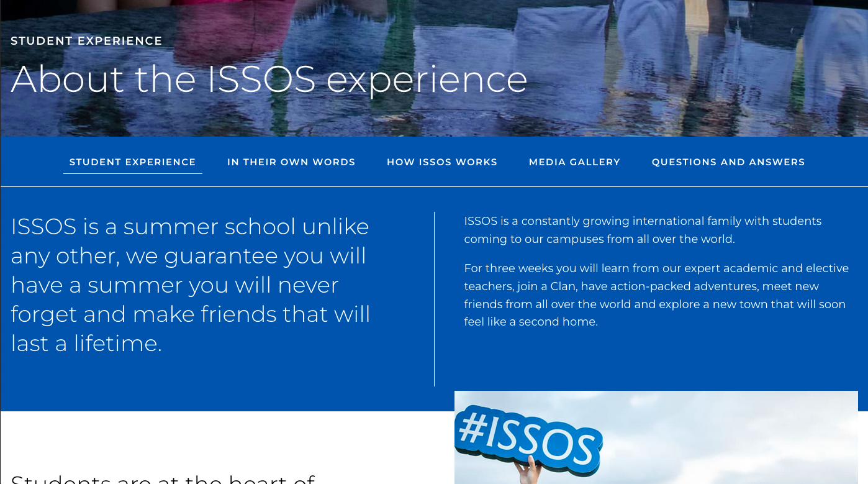Click the constantly growing international family paragraph
This screenshot has width=868, height=484.
[643, 230]
